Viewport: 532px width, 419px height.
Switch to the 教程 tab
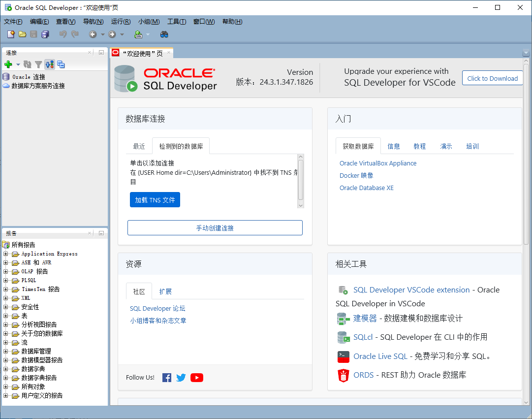pos(420,146)
